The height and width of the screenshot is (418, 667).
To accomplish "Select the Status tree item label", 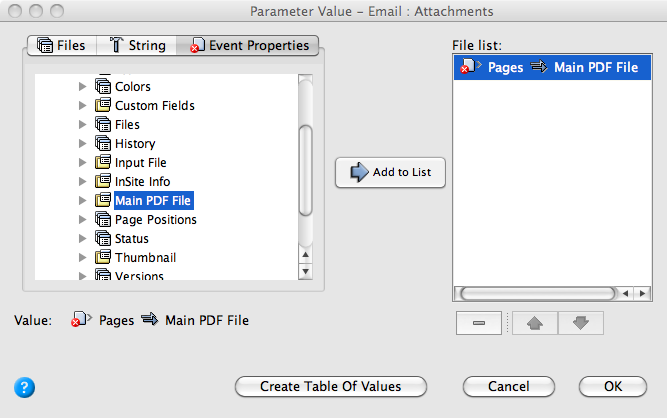I will click(x=131, y=238).
